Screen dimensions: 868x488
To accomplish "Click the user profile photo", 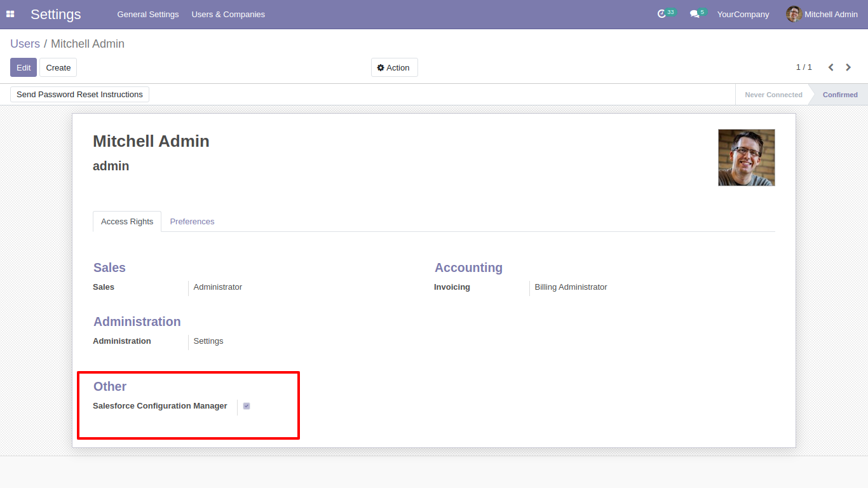I will click(x=747, y=158).
